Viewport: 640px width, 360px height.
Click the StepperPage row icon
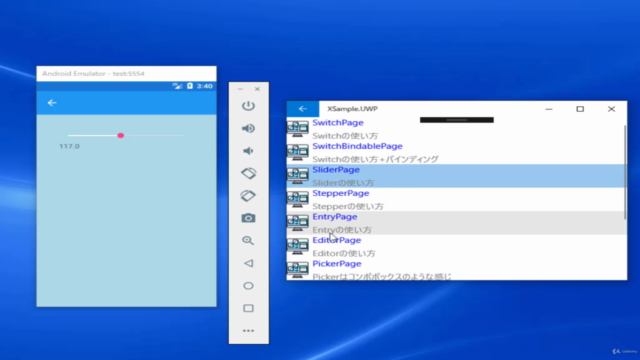298,199
